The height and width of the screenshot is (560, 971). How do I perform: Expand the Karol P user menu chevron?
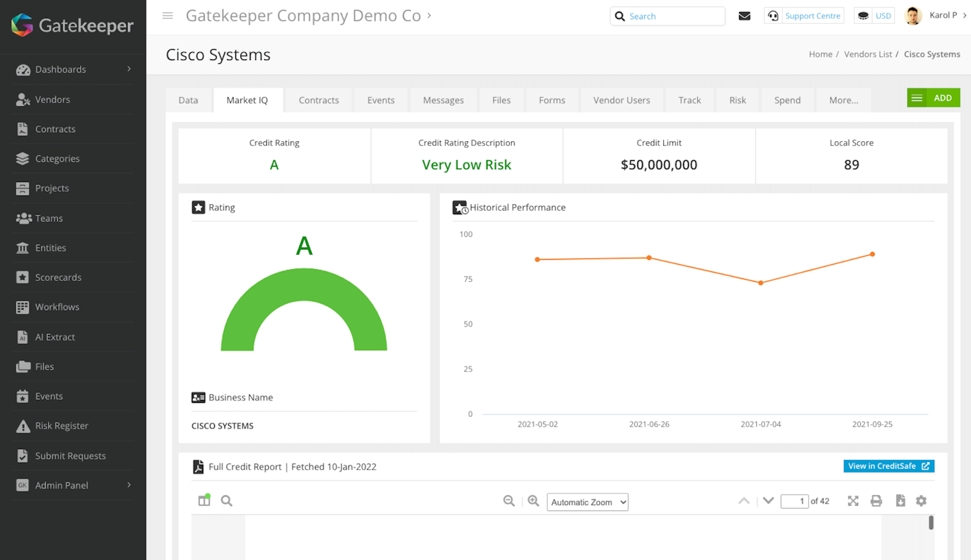coord(964,16)
